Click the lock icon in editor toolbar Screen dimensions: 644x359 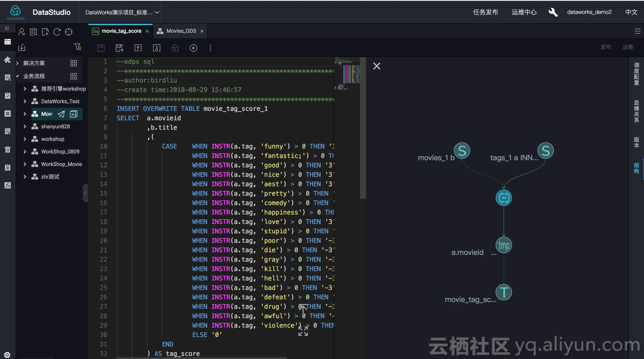[175, 48]
